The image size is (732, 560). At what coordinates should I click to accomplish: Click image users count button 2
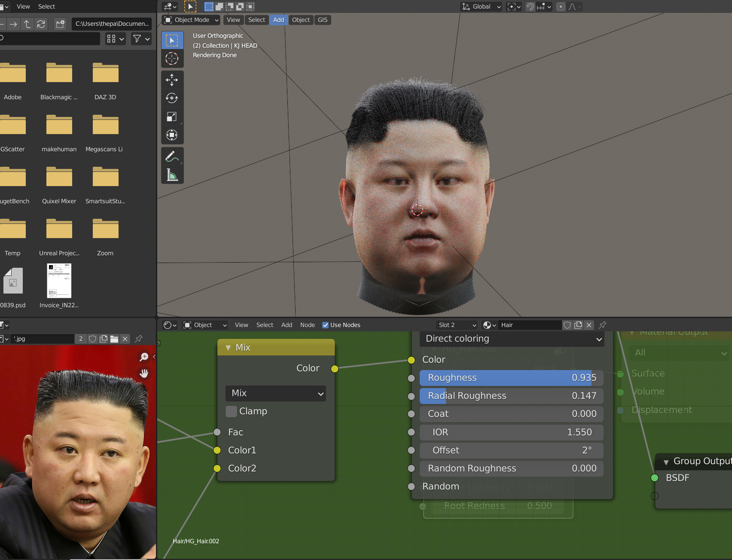81,339
